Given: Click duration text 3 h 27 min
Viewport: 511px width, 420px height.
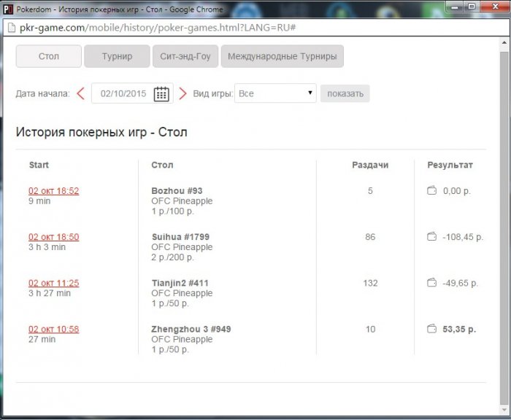Looking at the screenshot, I should point(50,293).
